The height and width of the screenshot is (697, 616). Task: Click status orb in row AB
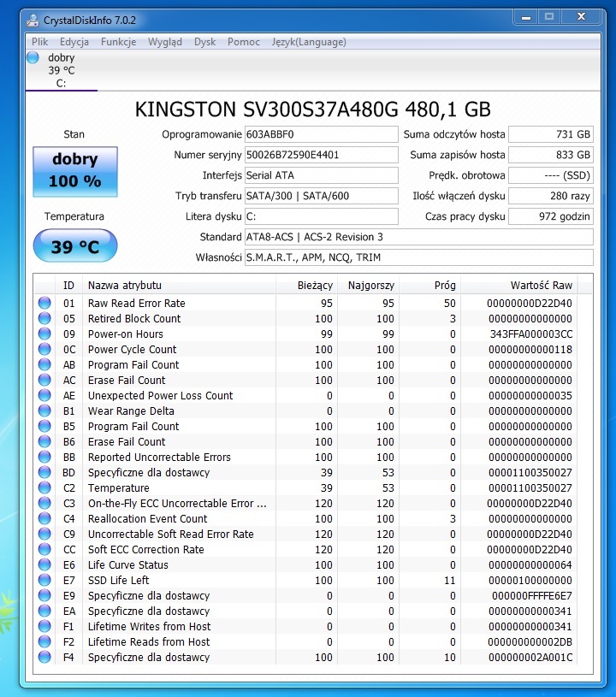pos(44,364)
